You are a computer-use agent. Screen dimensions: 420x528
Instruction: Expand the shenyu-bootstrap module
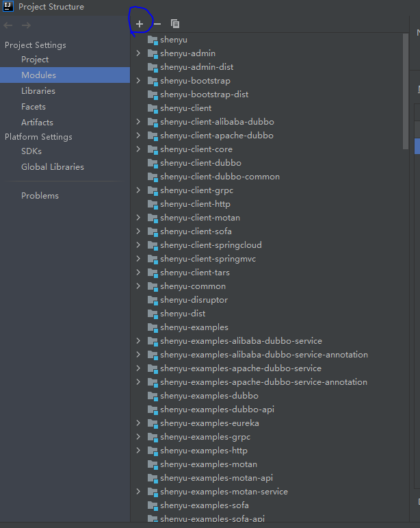click(138, 81)
